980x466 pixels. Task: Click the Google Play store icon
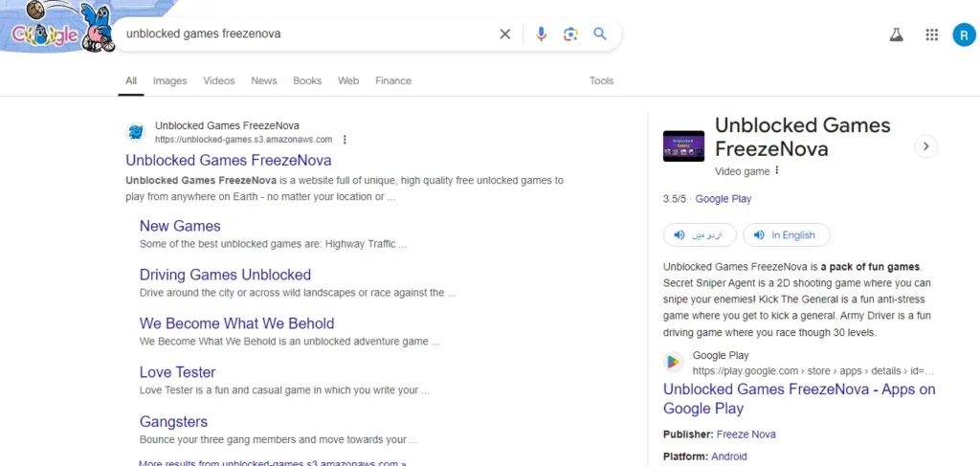673,363
